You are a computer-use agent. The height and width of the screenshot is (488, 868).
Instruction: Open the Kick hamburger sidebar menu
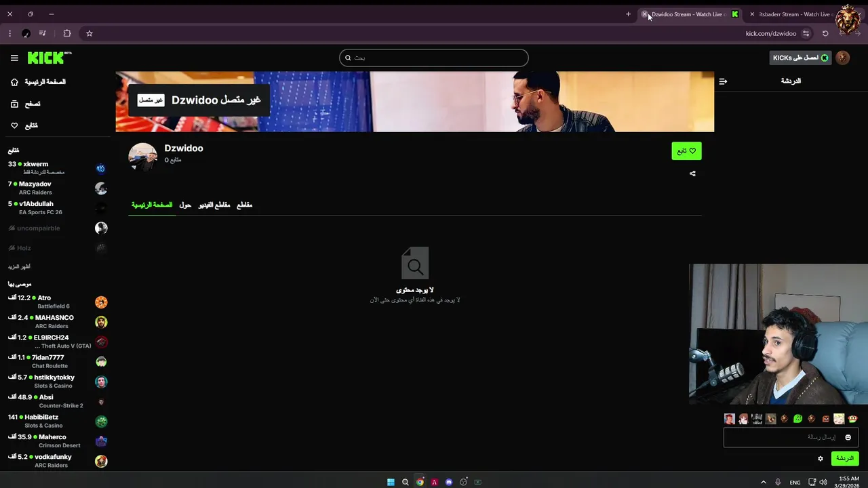coord(14,58)
